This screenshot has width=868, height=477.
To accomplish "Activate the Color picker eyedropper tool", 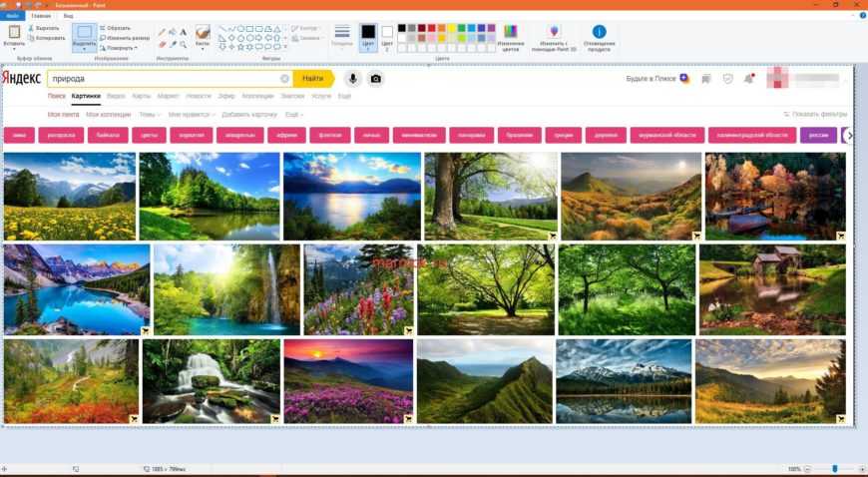I will [x=172, y=44].
